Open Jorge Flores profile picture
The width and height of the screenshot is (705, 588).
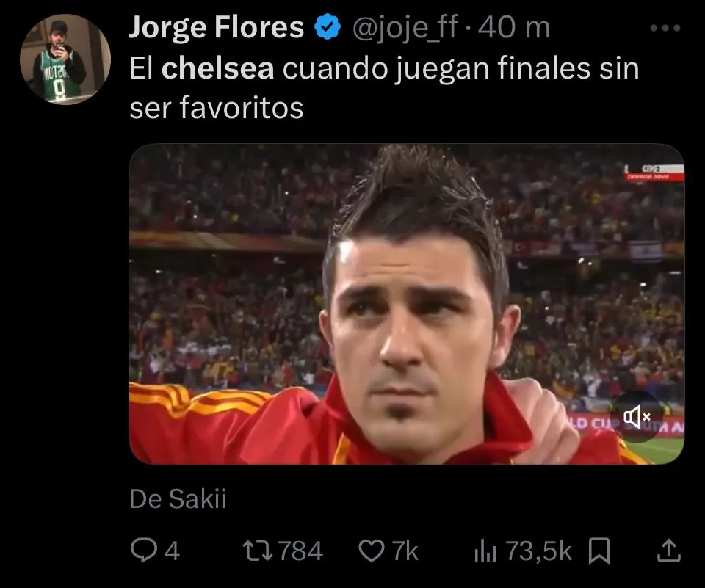[x=65, y=59]
